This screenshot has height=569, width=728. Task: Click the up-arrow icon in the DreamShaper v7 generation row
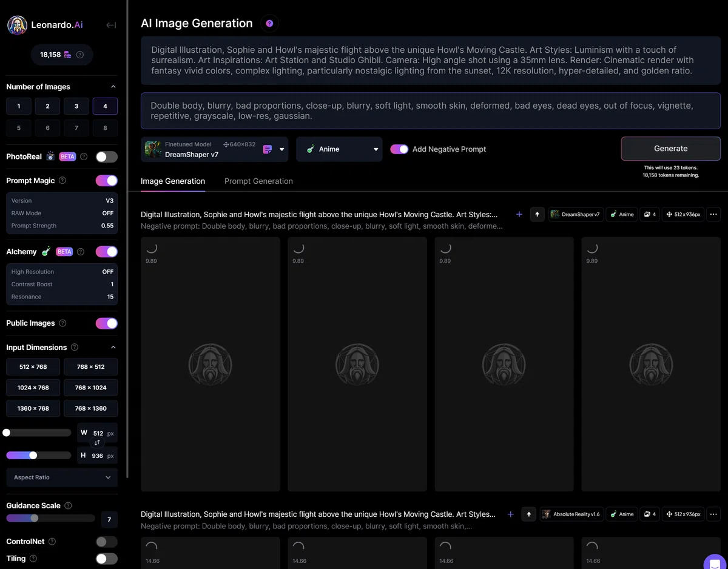(537, 214)
